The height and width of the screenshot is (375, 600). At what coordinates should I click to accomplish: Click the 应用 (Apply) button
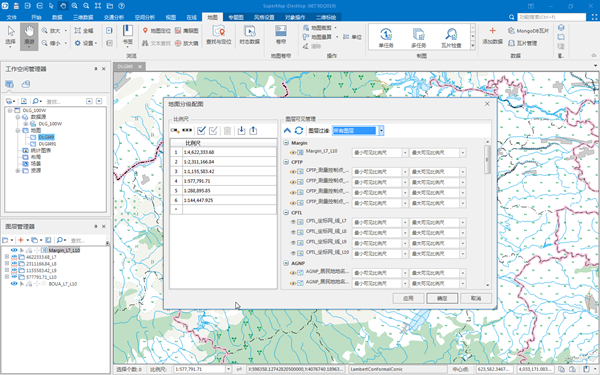pyautogui.click(x=408, y=298)
